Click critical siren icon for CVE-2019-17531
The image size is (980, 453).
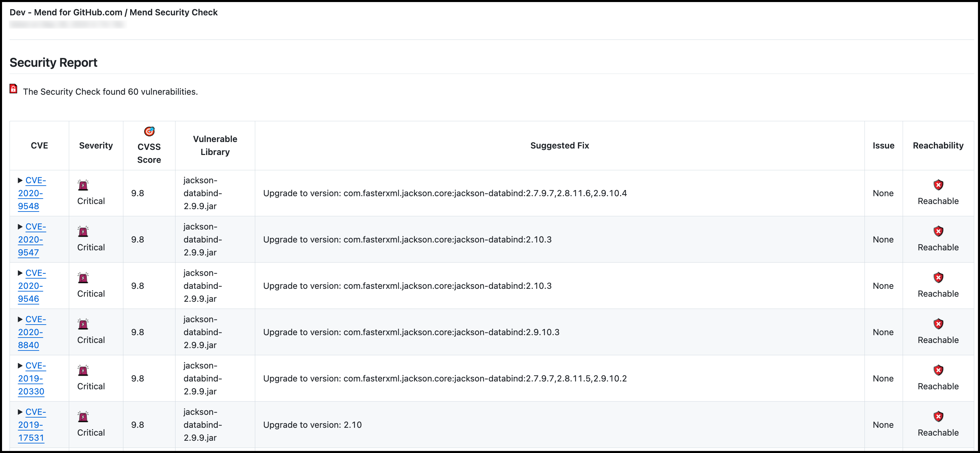tap(83, 417)
